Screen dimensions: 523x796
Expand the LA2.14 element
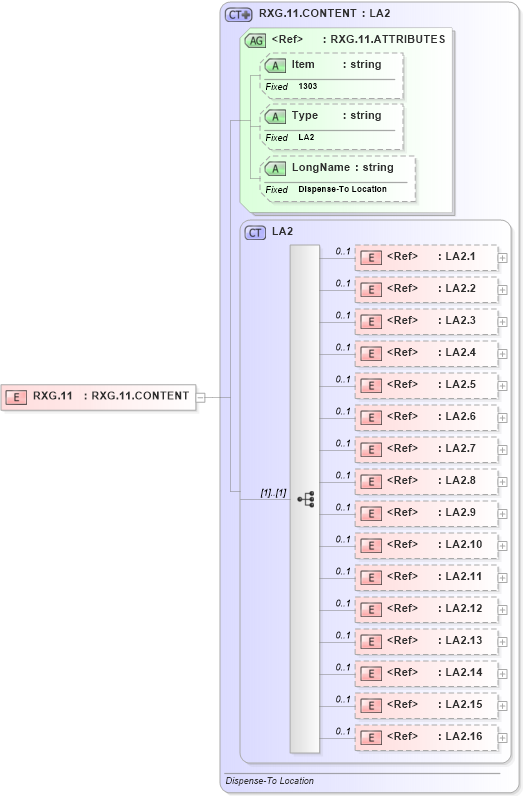[503, 674]
